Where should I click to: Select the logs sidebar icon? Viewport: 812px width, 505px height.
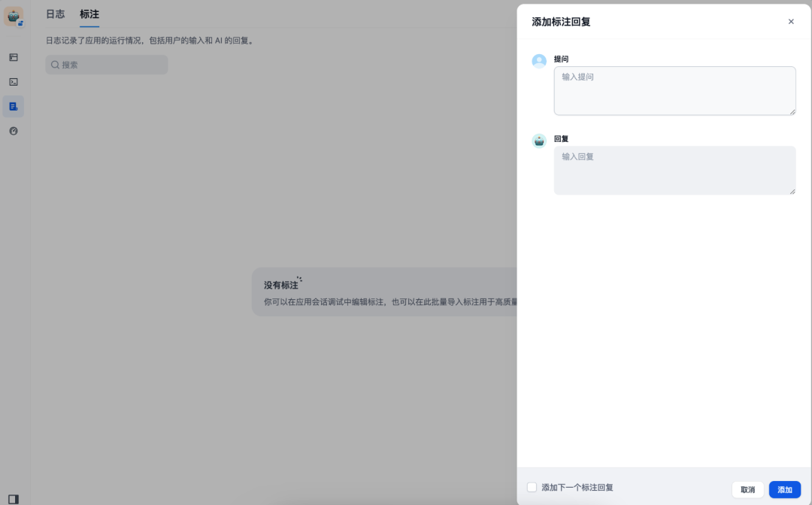click(x=13, y=106)
